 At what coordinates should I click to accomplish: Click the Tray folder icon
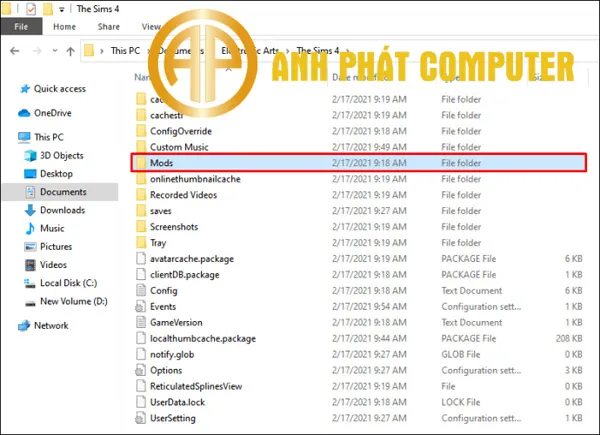[141, 243]
